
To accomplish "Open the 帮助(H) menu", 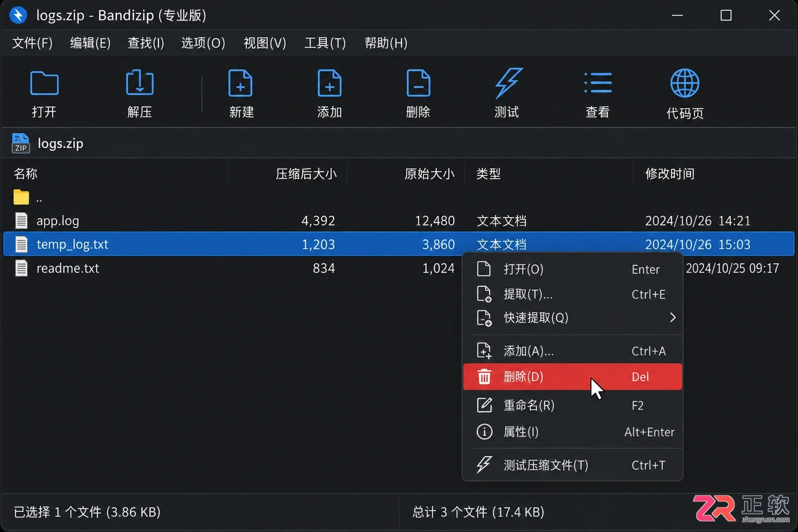I will (386, 43).
